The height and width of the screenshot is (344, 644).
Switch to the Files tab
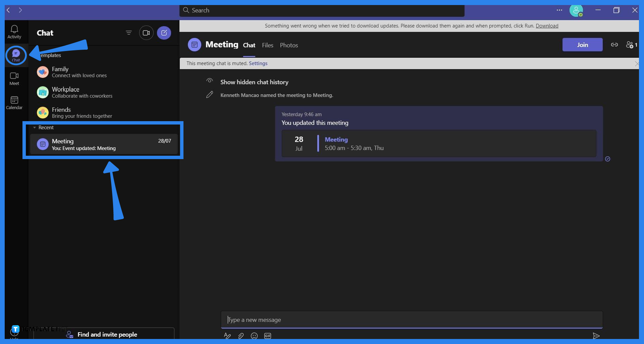tap(267, 45)
